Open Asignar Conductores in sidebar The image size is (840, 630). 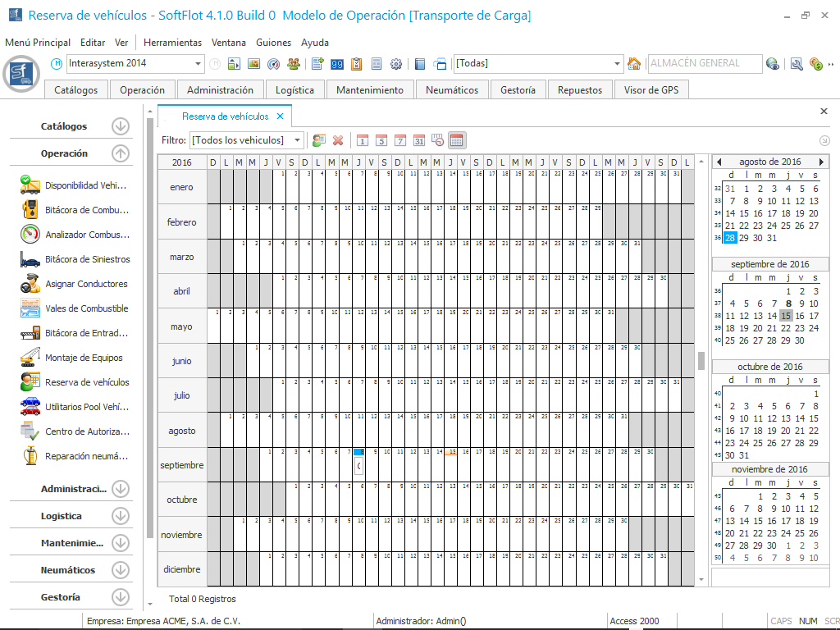(86, 284)
